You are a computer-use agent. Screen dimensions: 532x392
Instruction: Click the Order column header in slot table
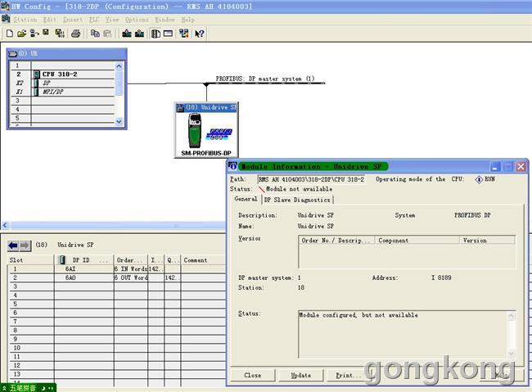(131, 260)
